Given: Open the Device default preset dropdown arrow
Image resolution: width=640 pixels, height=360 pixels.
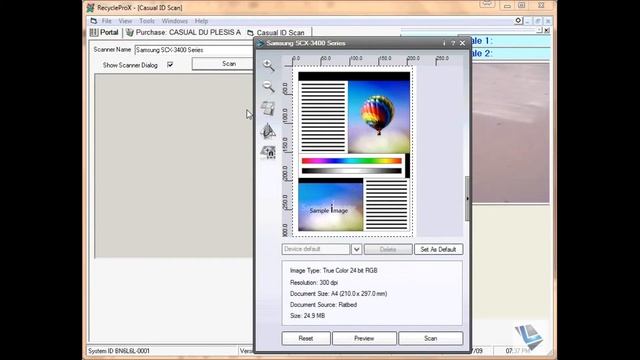Looking at the screenshot, I should 356,249.
